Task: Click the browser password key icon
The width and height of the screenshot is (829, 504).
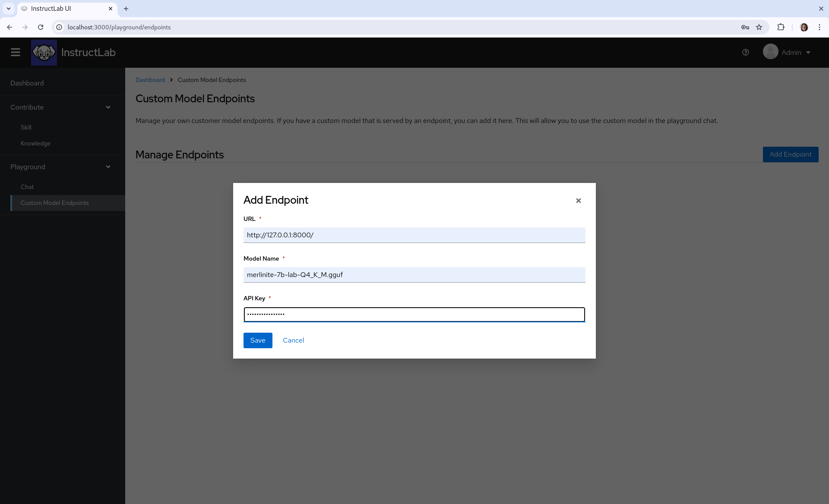Action: (745, 27)
